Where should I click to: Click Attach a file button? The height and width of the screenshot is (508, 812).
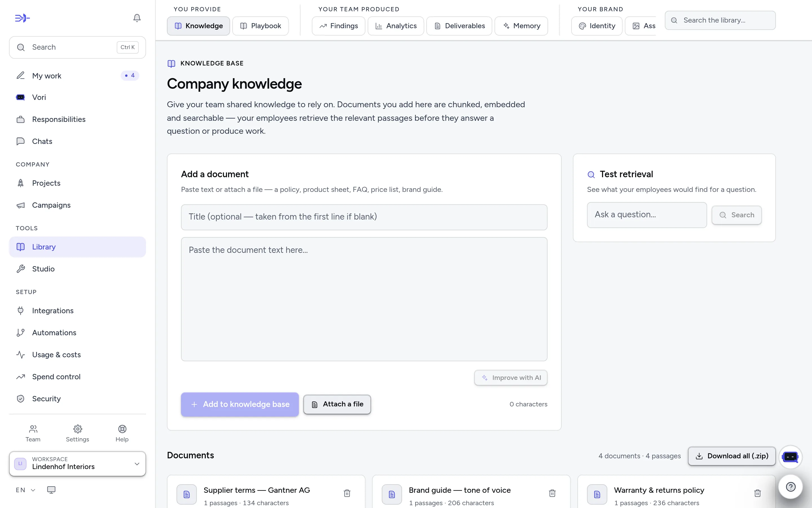[x=337, y=404]
